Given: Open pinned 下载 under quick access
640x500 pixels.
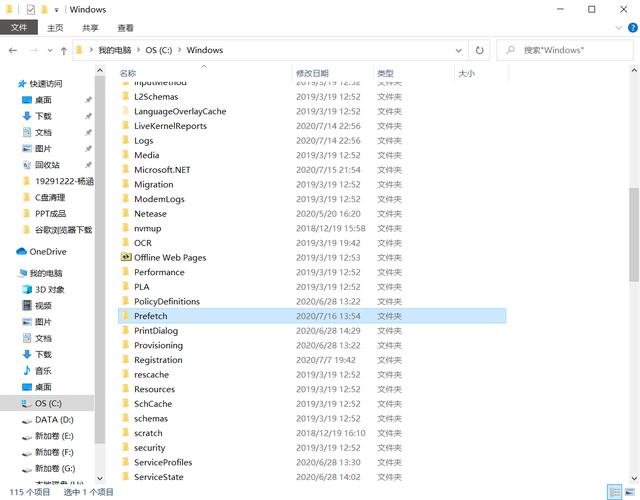Looking at the screenshot, I should pos(43,116).
